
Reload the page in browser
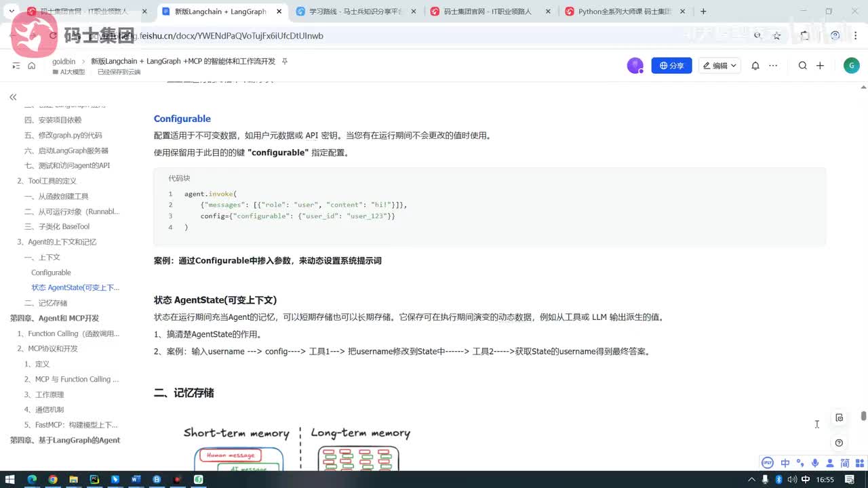point(53,35)
